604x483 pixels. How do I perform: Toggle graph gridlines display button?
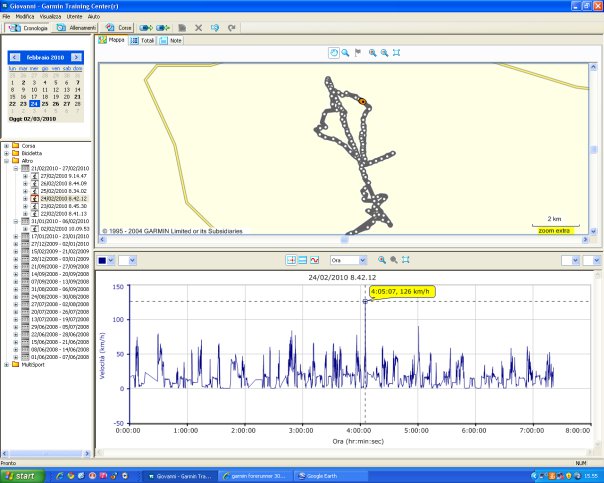click(x=303, y=260)
